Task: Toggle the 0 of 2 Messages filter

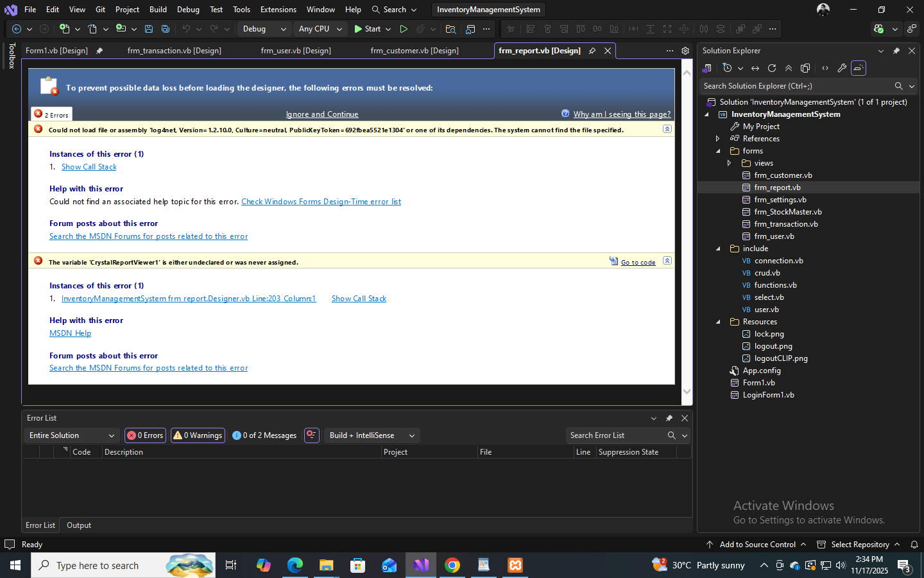Action: (x=264, y=435)
